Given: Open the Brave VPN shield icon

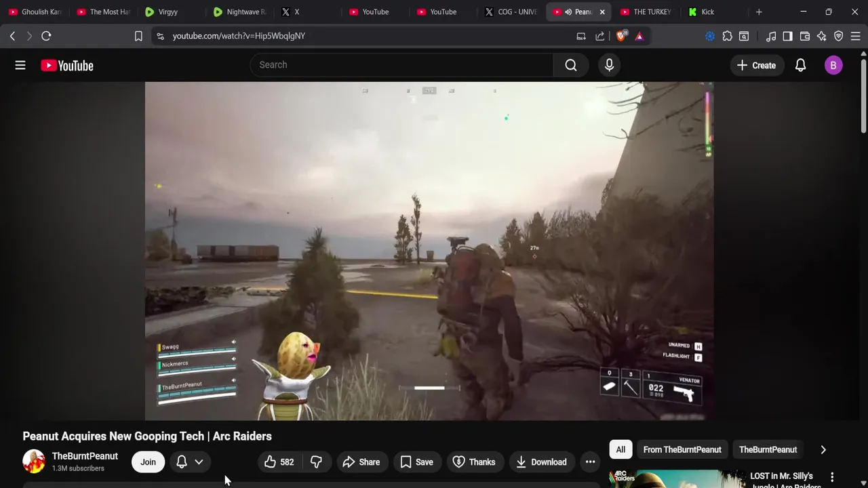Looking at the screenshot, I should tap(839, 36).
